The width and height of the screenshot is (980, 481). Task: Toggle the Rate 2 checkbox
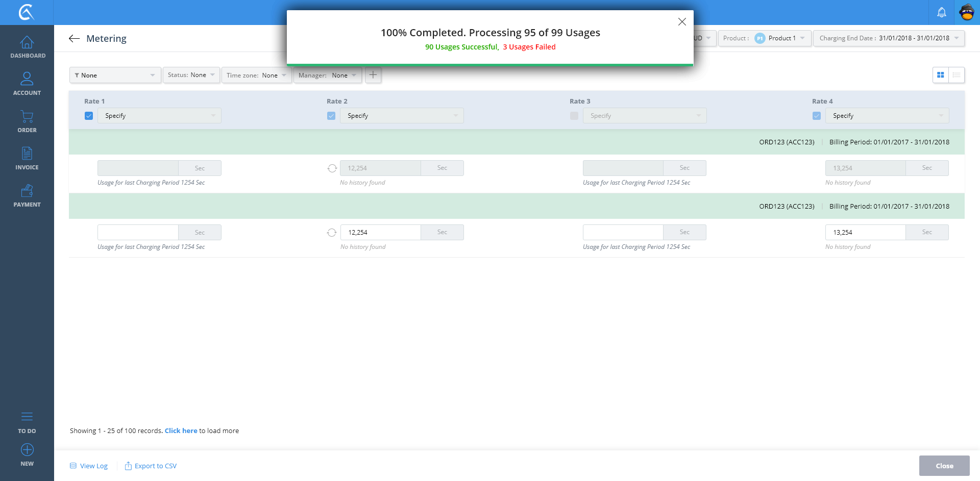[x=331, y=116]
